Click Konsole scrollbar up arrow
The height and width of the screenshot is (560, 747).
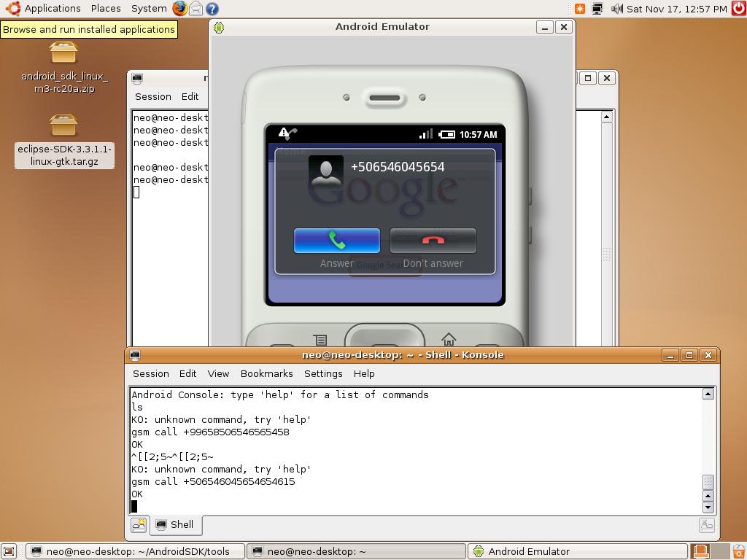click(x=708, y=394)
